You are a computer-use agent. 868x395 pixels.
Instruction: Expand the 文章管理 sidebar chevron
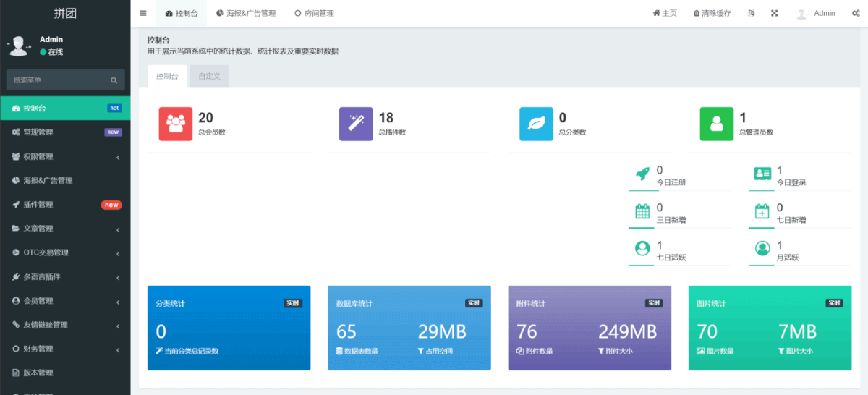[x=118, y=229]
